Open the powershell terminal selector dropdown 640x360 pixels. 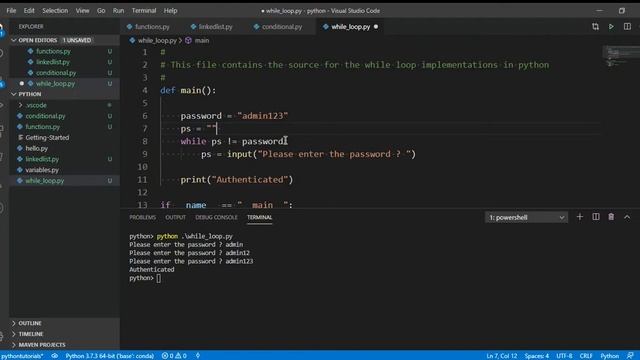(526, 218)
